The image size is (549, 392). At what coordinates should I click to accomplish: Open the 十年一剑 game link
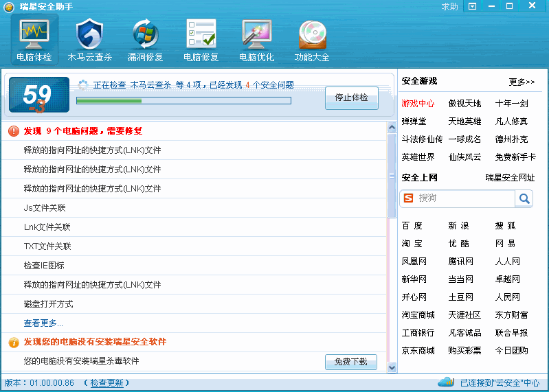[x=511, y=104]
